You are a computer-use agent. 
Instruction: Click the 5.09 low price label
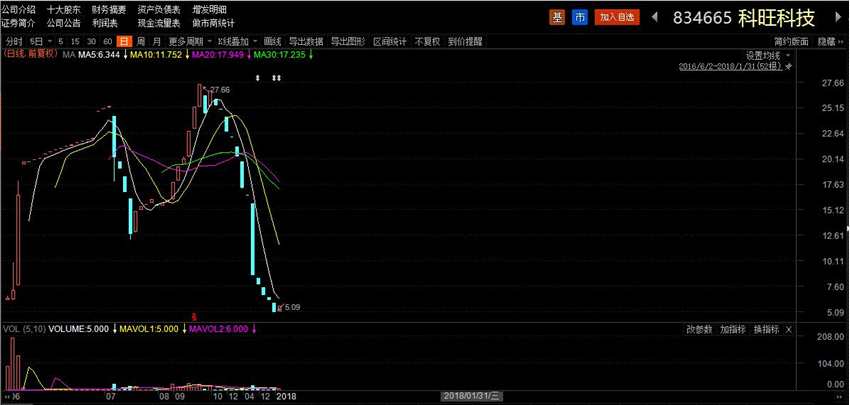pos(292,307)
